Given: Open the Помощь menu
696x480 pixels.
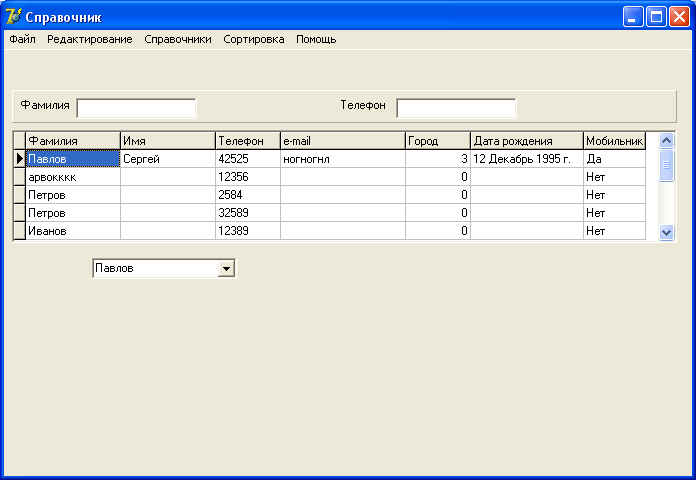Looking at the screenshot, I should tap(316, 40).
